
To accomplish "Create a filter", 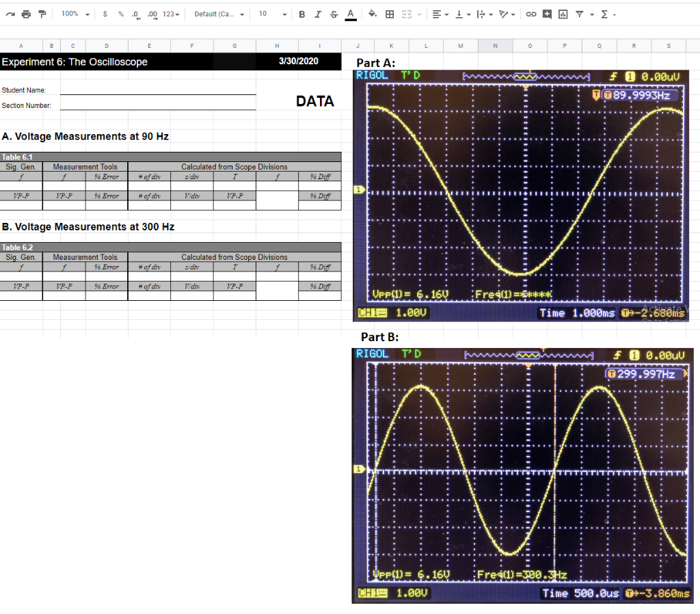I will 579,14.
